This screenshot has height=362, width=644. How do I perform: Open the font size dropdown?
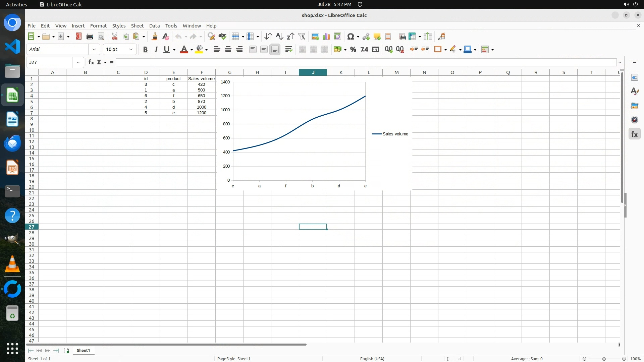pyautogui.click(x=131, y=50)
